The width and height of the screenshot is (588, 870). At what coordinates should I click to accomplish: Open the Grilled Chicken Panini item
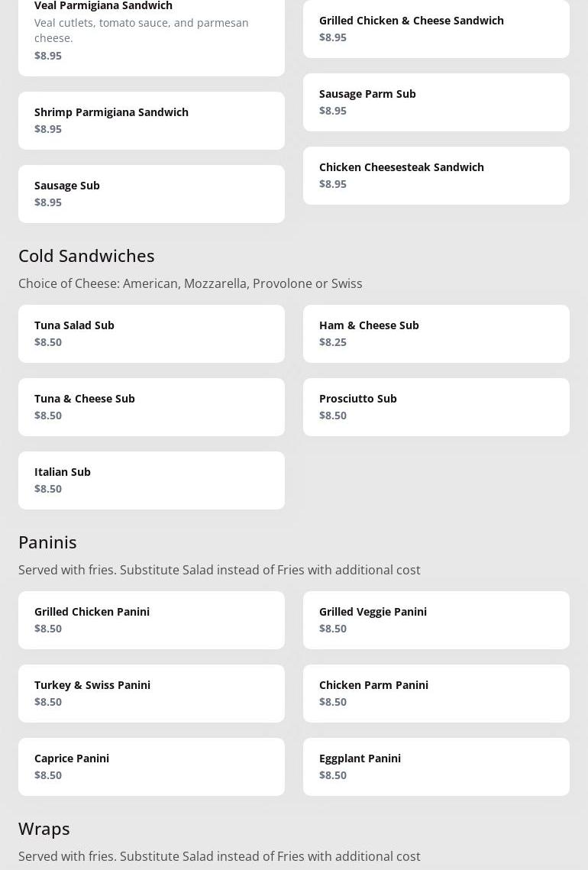pyautogui.click(x=151, y=619)
